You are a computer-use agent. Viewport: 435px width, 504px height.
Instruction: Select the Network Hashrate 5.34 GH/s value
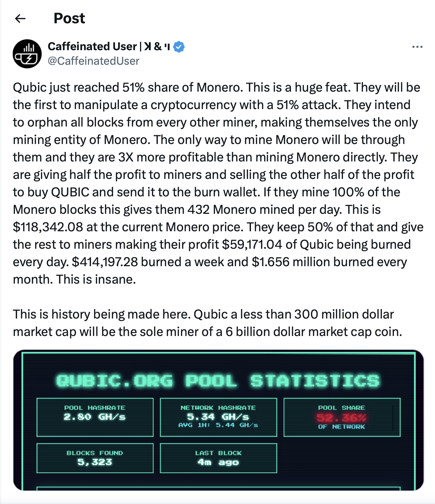coord(218,417)
